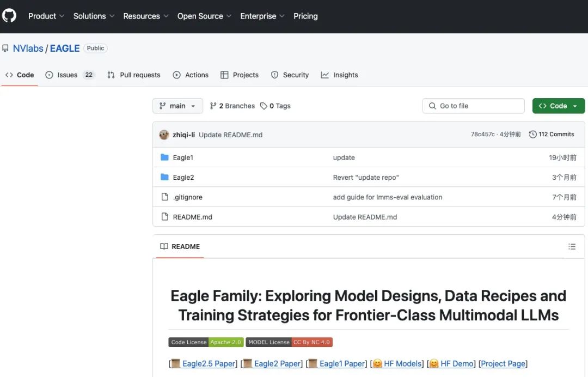Focus the Go to file search field
This screenshot has width=588, height=377.
click(x=473, y=106)
